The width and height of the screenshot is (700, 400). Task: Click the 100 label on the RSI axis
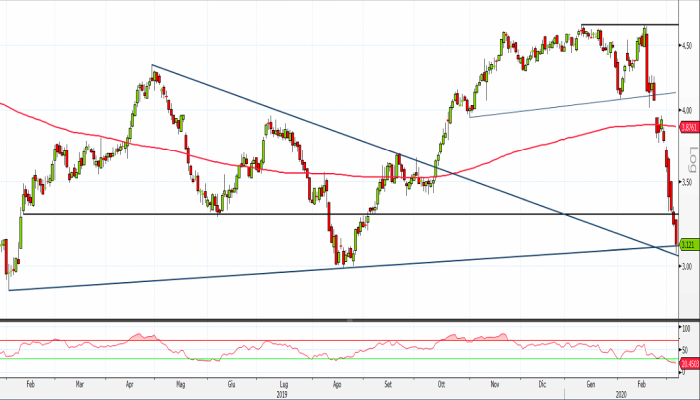point(686,327)
